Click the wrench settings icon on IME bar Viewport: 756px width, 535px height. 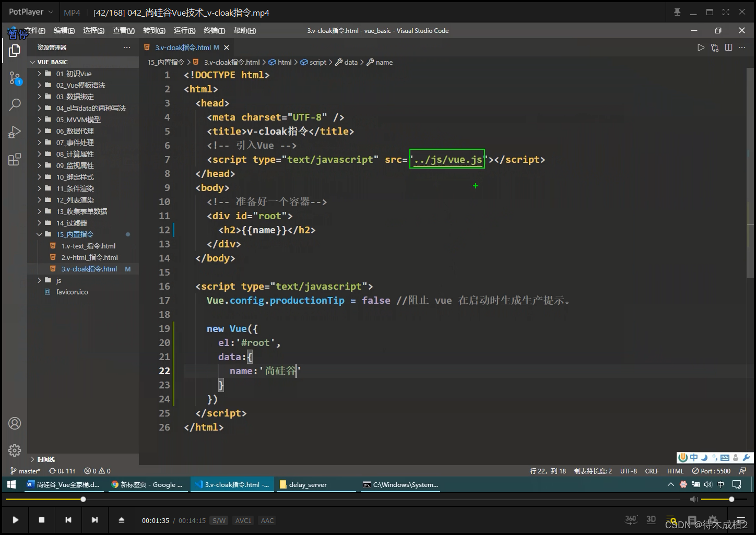(x=746, y=458)
